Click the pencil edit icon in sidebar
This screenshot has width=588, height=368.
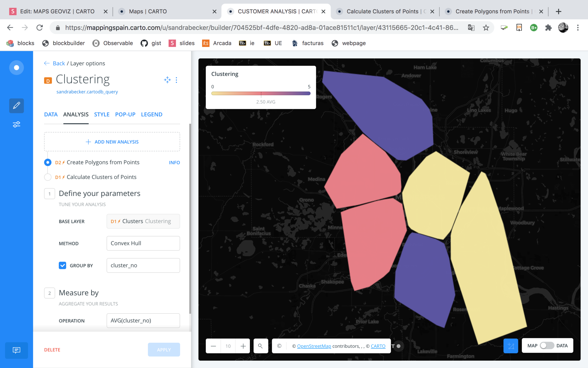[16, 105]
